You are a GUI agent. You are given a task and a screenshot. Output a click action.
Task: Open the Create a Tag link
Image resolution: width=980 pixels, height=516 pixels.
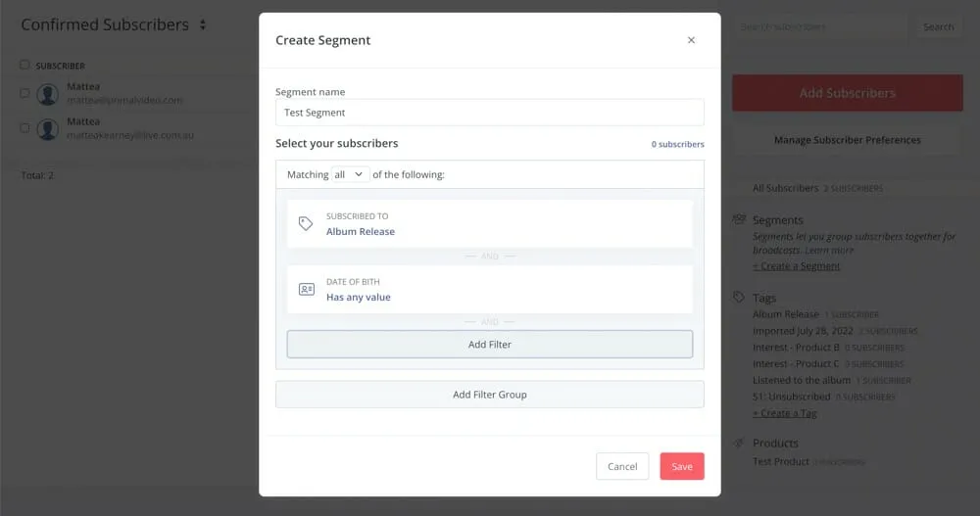(x=784, y=413)
